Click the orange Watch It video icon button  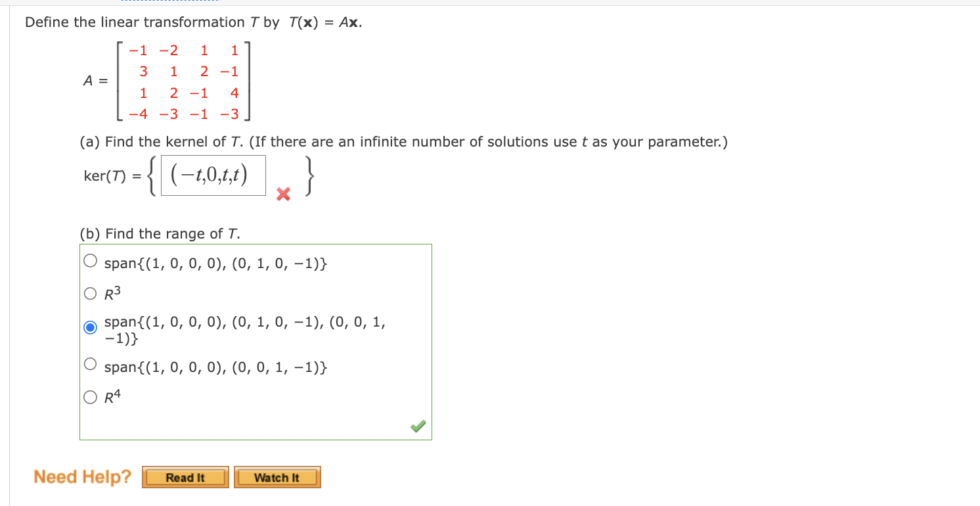coord(277,477)
